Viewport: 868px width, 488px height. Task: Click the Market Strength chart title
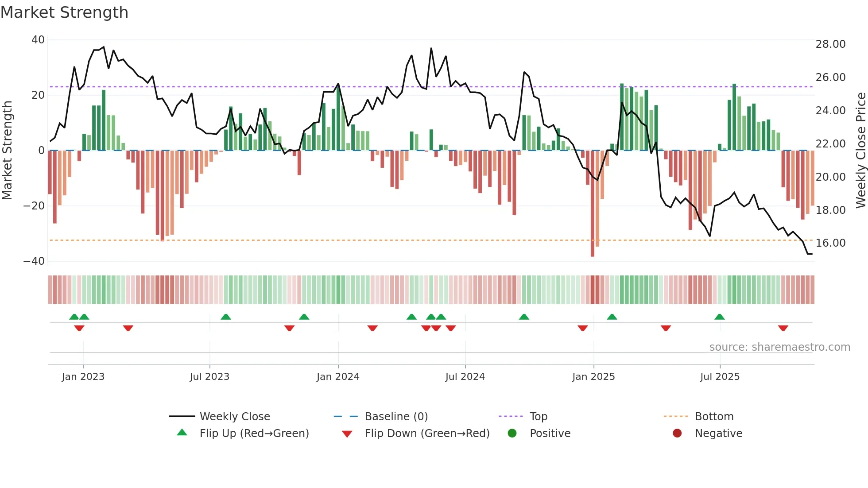(64, 12)
